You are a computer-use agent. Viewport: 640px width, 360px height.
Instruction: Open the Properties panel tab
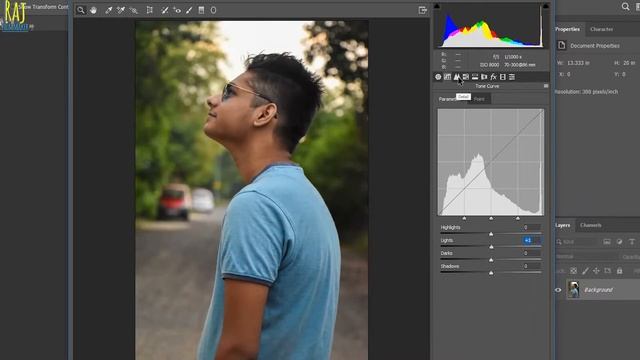click(x=568, y=29)
